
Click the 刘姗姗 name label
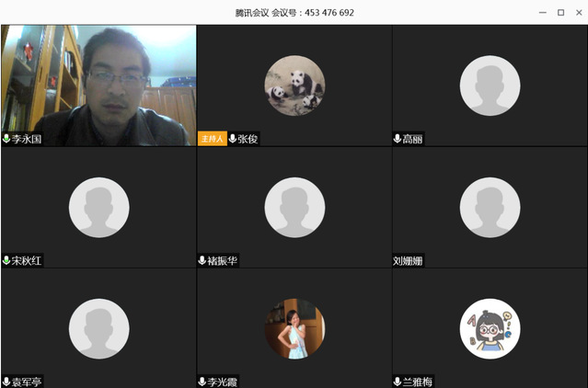point(408,260)
